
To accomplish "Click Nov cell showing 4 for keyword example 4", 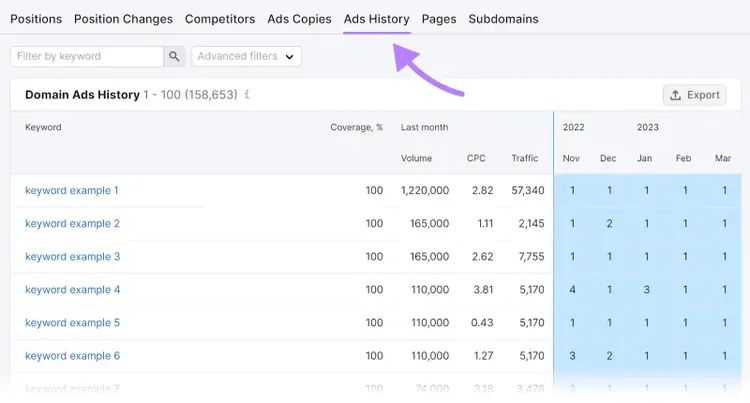I will tap(573, 290).
